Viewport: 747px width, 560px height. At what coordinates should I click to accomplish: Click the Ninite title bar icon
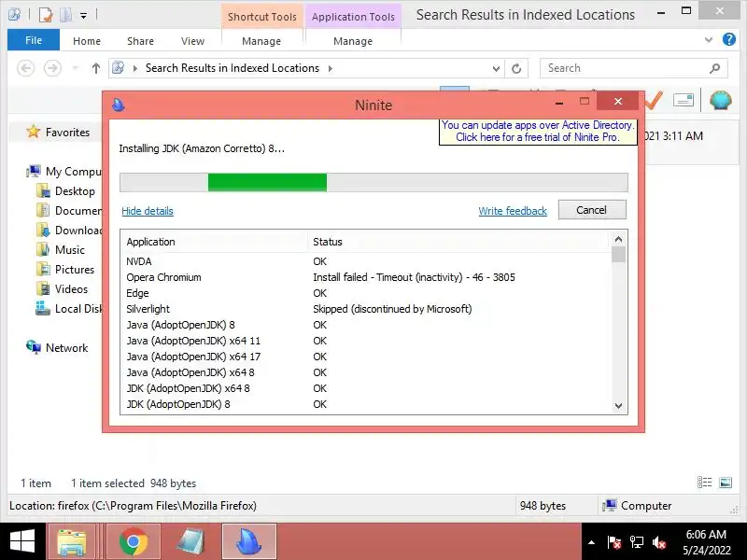point(119,105)
